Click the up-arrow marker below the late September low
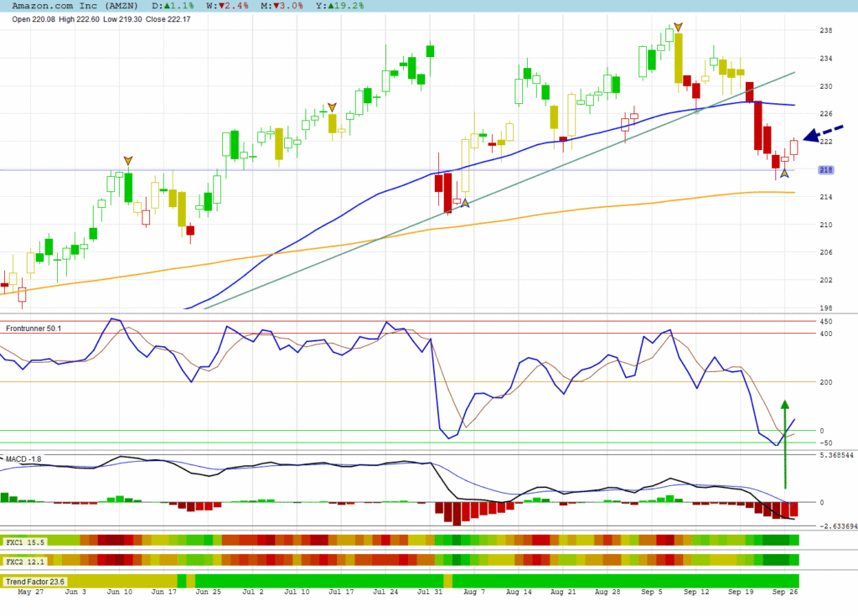The width and height of the screenshot is (858, 616). tap(784, 173)
